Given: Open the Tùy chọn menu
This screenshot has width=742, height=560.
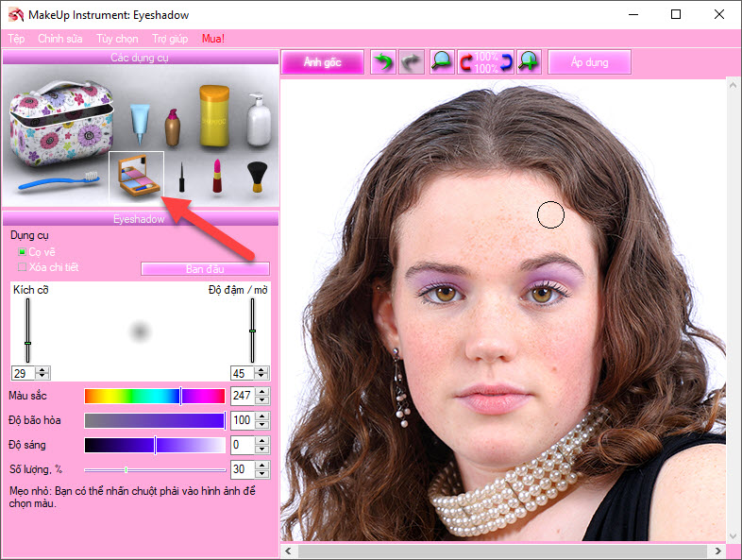Looking at the screenshot, I should tap(117, 39).
